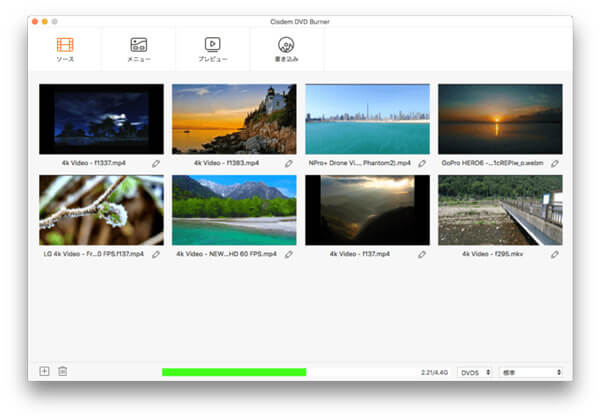Expand the 標準 quality dropdown
Screen dimensions: 600x420
pyautogui.click(x=530, y=372)
